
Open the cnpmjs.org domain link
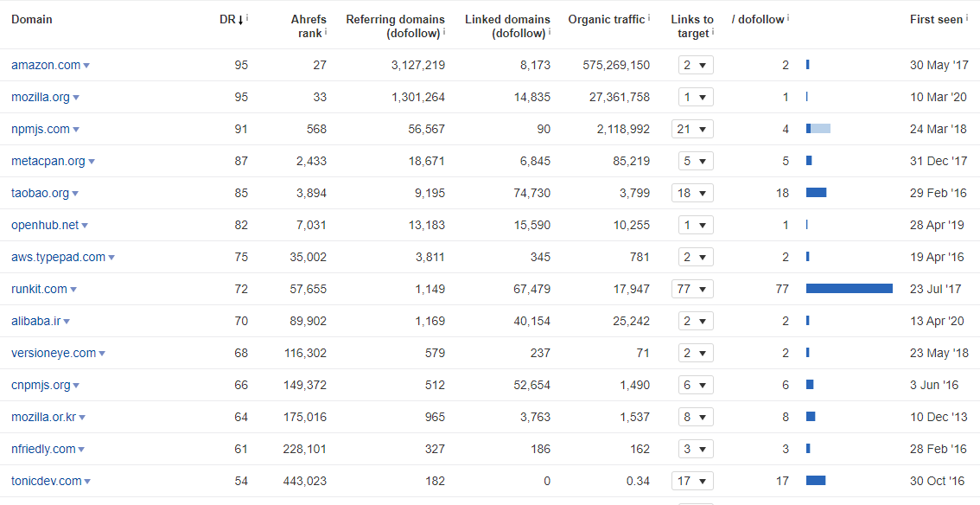coord(41,385)
